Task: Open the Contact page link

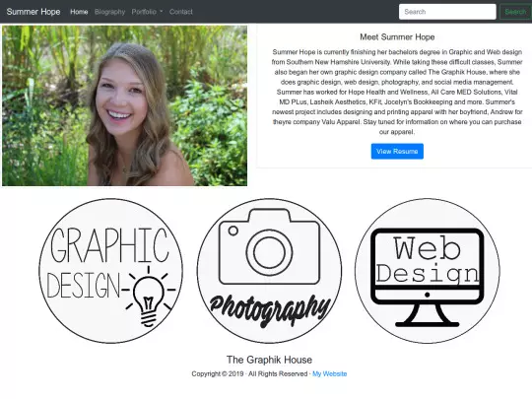Action: click(x=181, y=12)
